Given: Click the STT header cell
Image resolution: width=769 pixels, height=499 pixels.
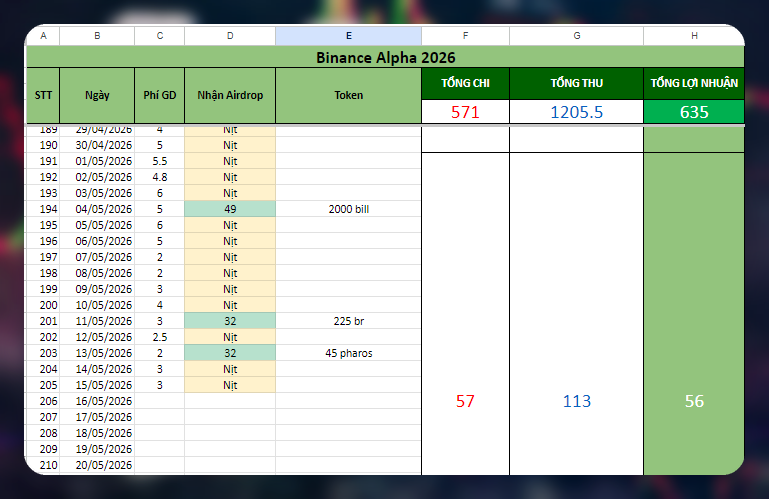Looking at the screenshot, I should 43,95.
